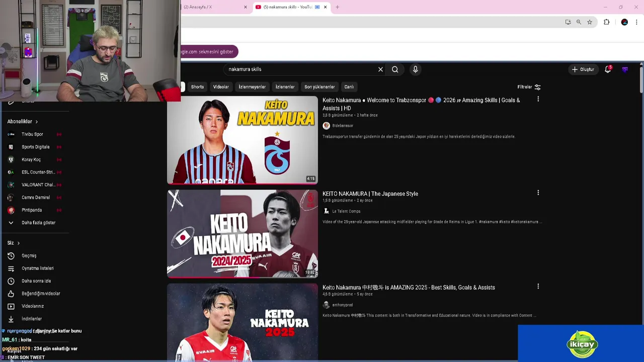This screenshot has width=644, height=362.
Task: Open Keito Nakamura is AMAZING 2025 title
Action: [x=409, y=288]
